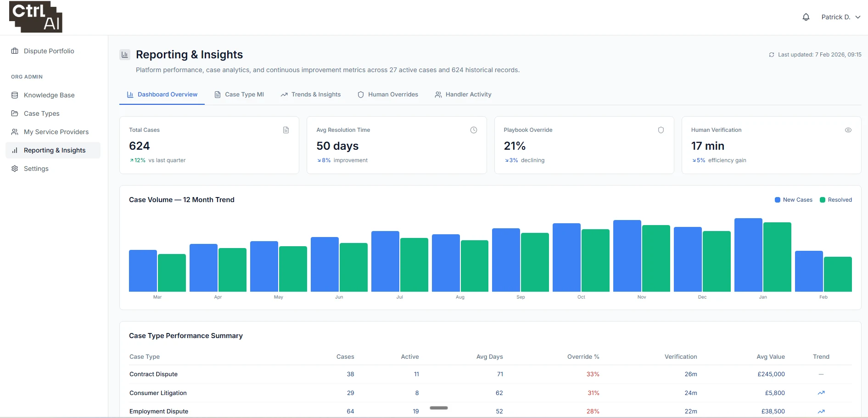Click the Avg Resolution Time clock icon

pyautogui.click(x=474, y=130)
